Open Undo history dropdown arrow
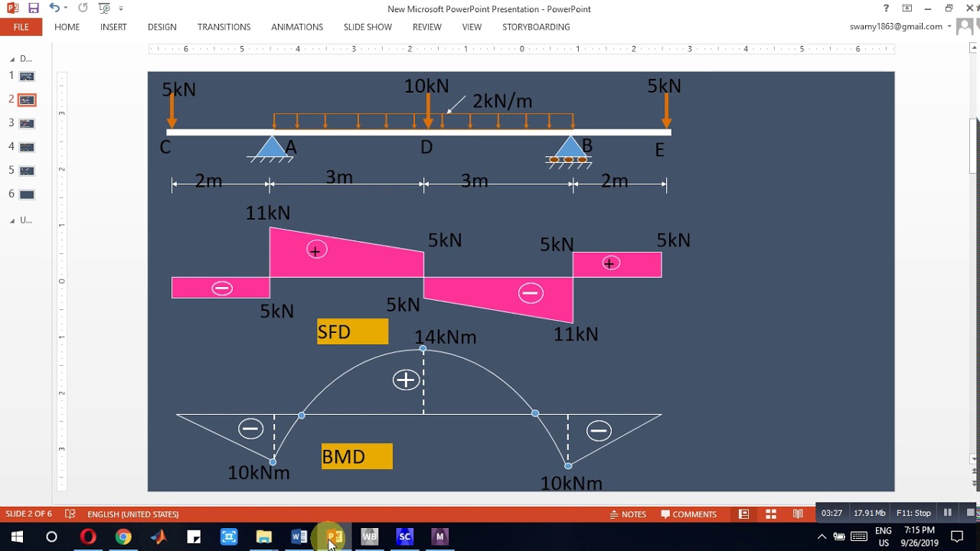 (x=67, y=8)
